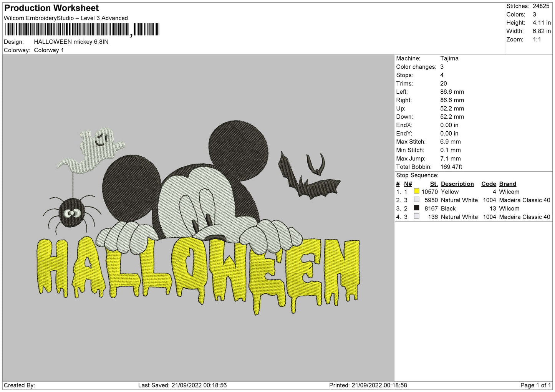Click the Natural White swatch in stop 2

[416, 200]
